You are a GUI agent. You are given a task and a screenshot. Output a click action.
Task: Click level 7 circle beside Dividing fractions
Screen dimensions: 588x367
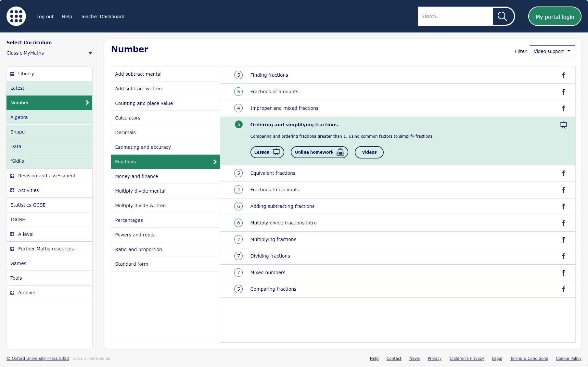tap(238, 256)
